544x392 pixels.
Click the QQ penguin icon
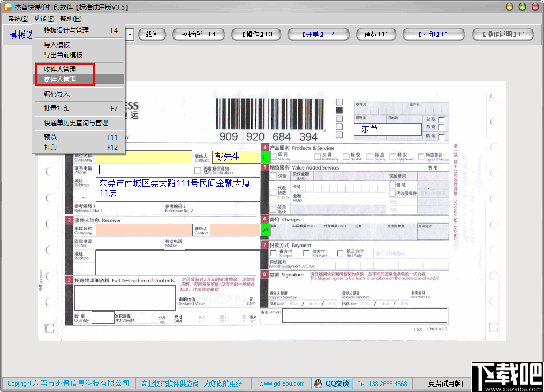[x=318, y=383]
